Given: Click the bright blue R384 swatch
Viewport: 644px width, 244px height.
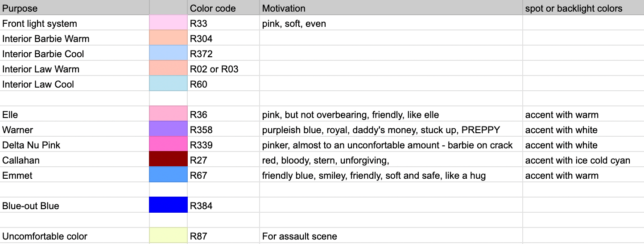Looking at the screenshot, I should [x=168, y=206].
